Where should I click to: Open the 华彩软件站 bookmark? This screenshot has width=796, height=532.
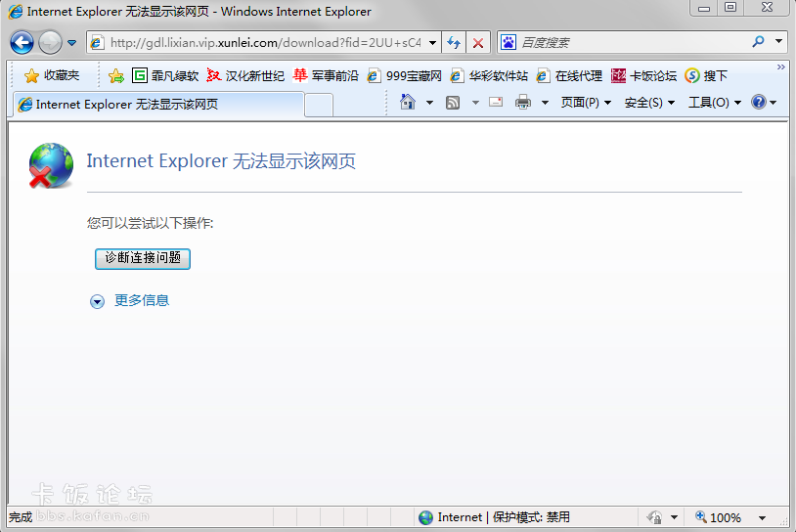[x=489, y=75]
